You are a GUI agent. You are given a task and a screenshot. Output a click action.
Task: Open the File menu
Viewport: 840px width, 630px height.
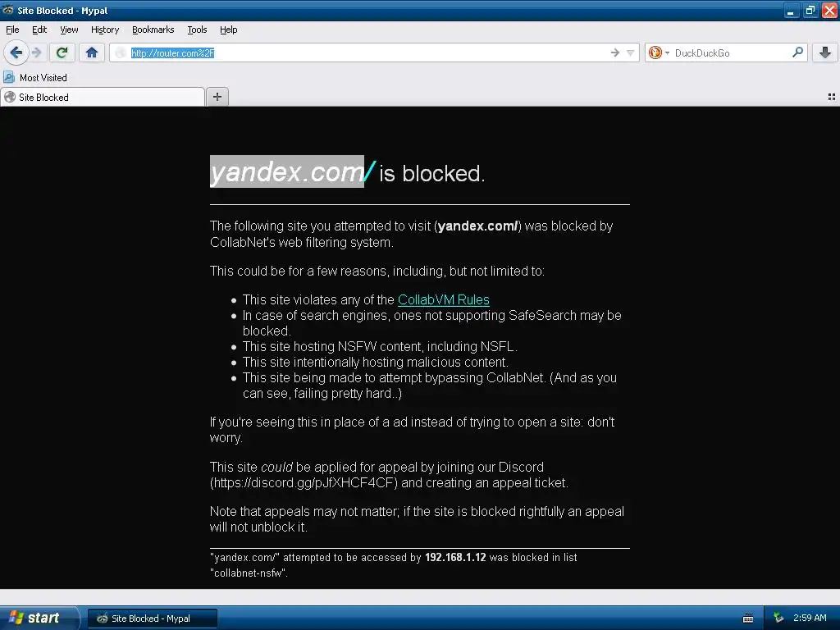[12, 30]
